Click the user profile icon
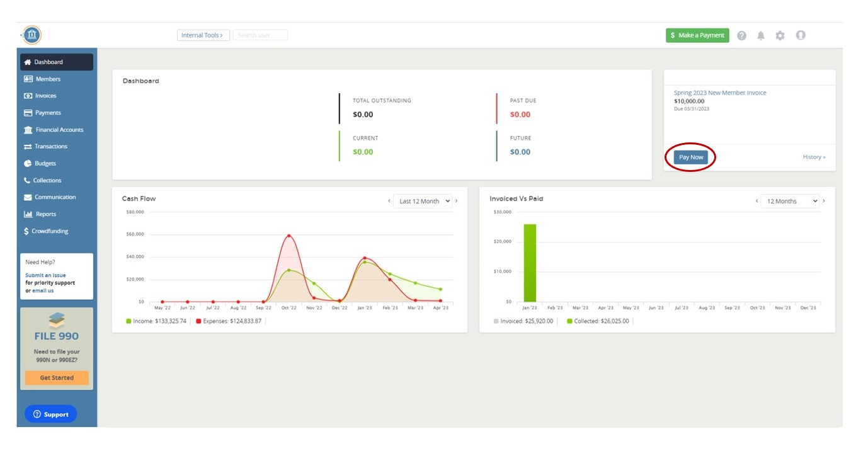 pos(801,36)
